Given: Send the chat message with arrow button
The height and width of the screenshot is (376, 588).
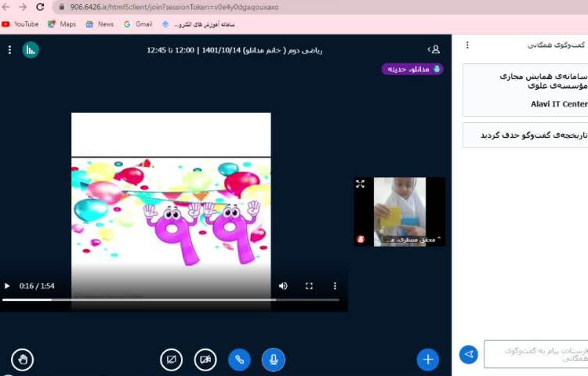Looking at the screenshot, I should tap(468, 355).
